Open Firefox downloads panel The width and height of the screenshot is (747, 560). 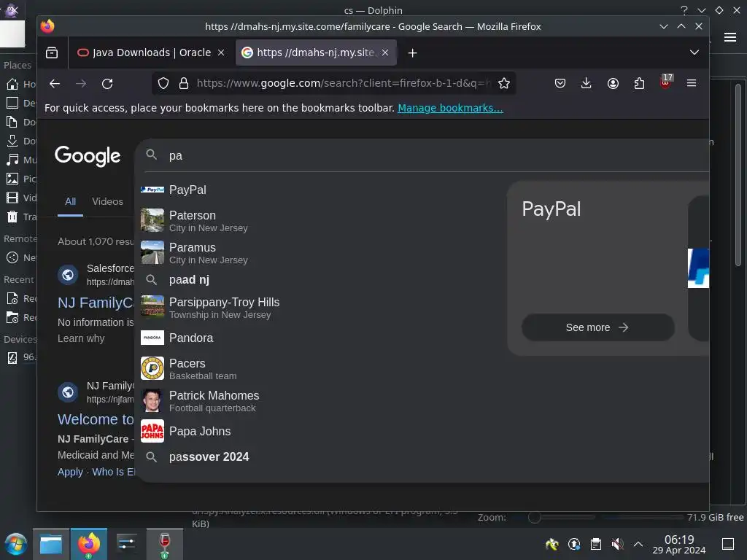click(x=587, y=83)
